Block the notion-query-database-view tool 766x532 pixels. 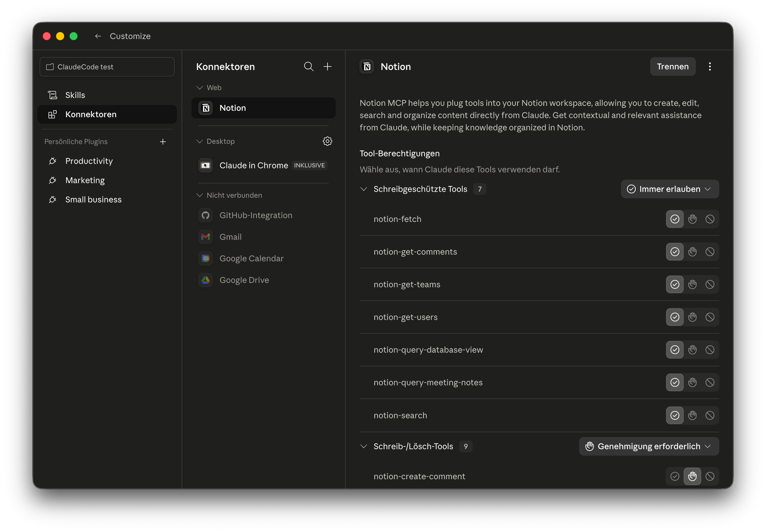click(710, 349)
